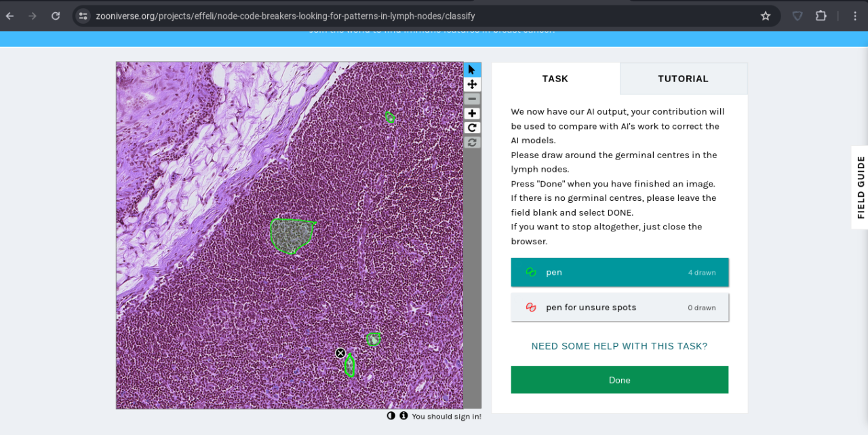Viewport: 868px width, 435px height.
Task: Go forward in browser history
Action: [x=33, y=16]
